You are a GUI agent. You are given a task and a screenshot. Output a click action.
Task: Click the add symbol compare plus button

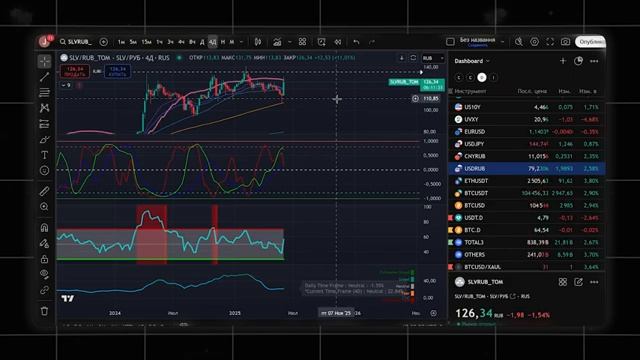coord(104,42)
